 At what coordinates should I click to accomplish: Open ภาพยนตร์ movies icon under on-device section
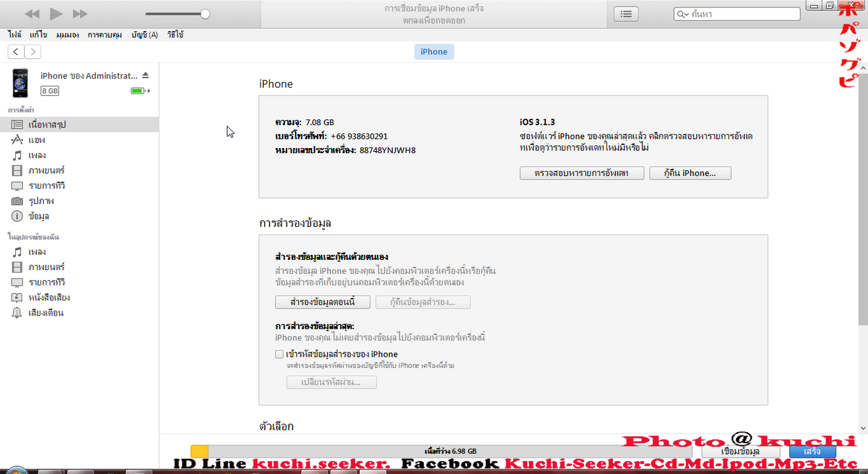(17, 267)
